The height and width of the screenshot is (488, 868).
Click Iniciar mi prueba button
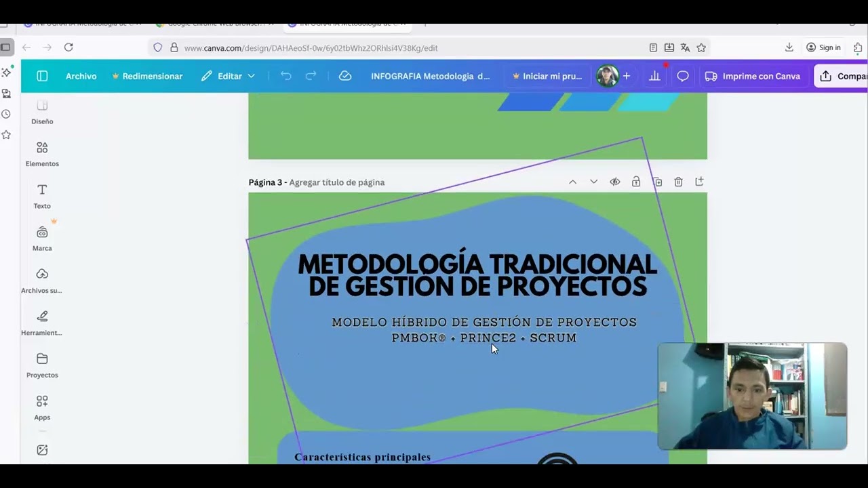pyautogui.click(x=547, y=76)
